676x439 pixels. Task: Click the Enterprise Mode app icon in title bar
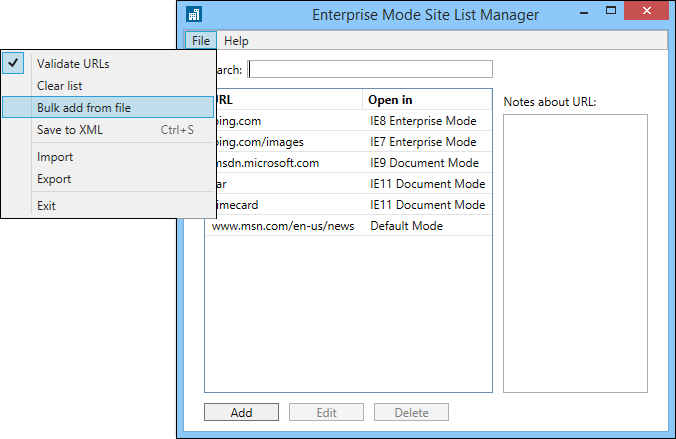click(194, 15)
